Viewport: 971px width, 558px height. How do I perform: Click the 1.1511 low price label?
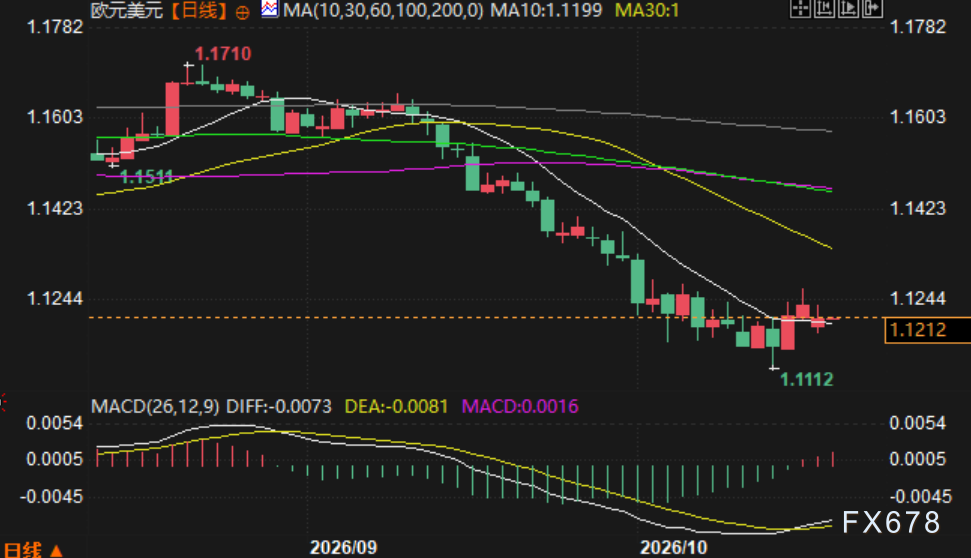[146, 177]
